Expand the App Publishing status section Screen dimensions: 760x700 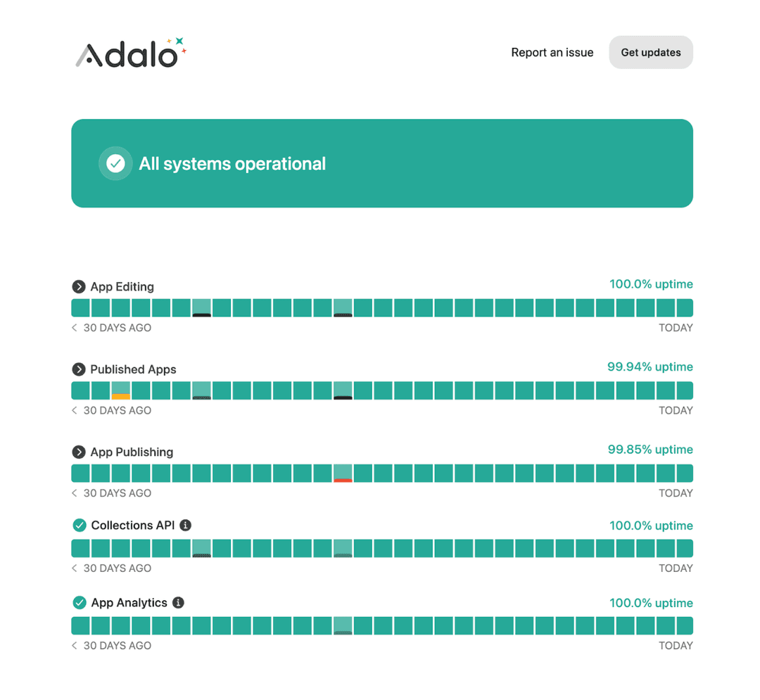(x=79, y=452)
